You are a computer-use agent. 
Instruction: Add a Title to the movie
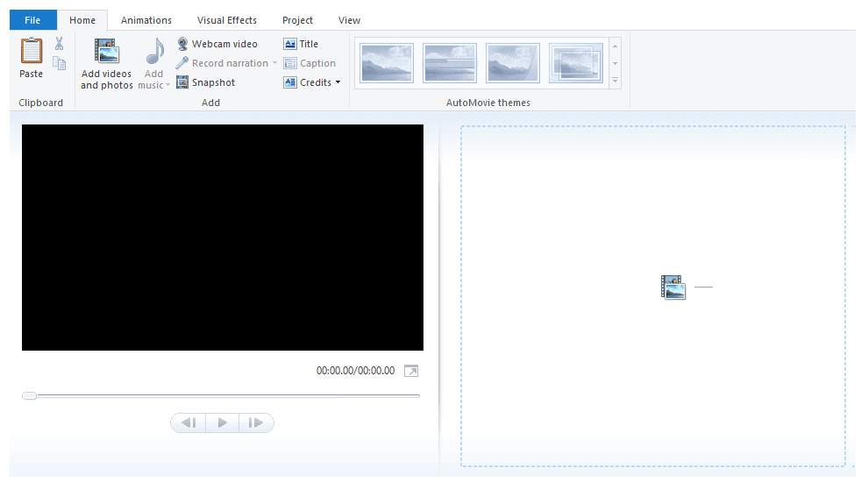pos(301,44)
